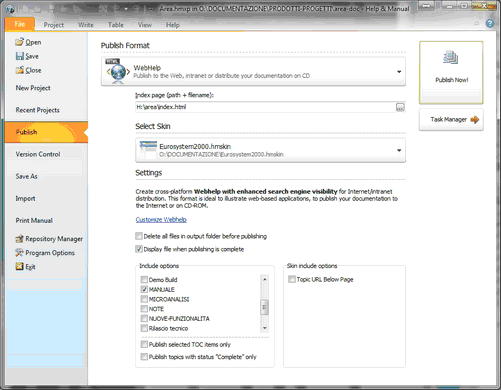Check the MICROANALISI include option
This screenshot has height=390, width=501.
[144, 299]
